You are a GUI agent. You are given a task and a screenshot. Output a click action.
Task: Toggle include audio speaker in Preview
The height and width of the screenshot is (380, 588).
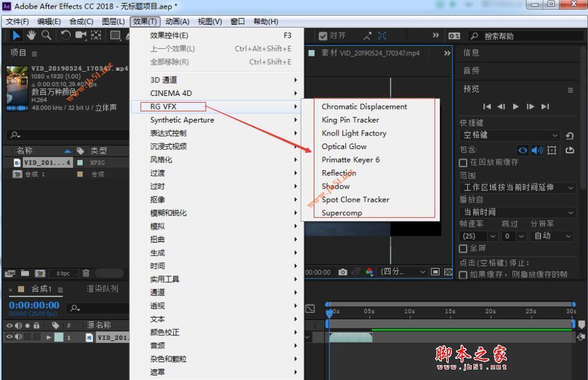537,150
